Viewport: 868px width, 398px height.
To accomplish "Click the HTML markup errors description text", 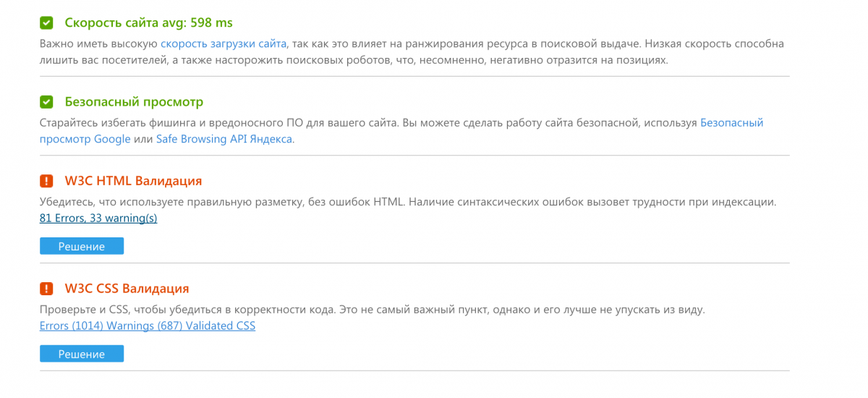I will point(408,202).
